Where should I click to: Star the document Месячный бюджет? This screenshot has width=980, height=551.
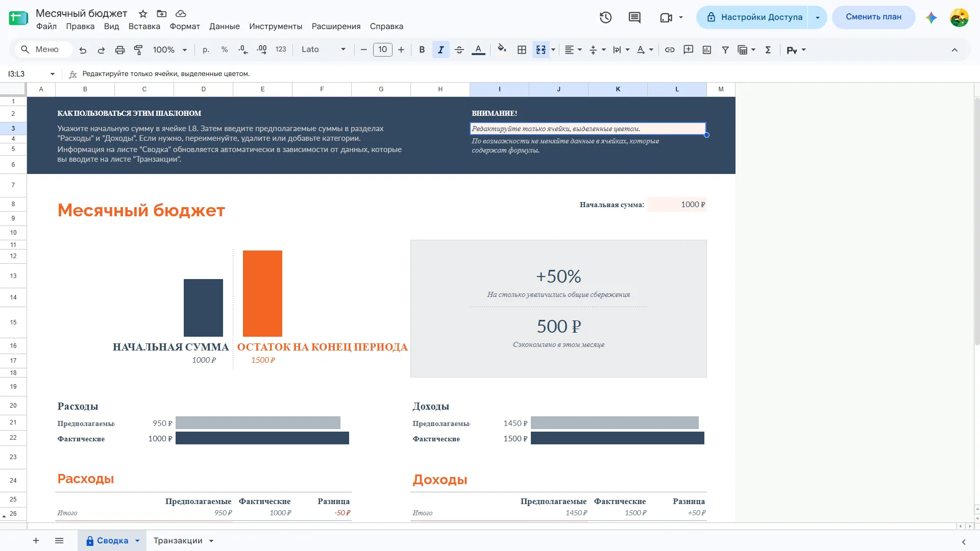(143, 14)
